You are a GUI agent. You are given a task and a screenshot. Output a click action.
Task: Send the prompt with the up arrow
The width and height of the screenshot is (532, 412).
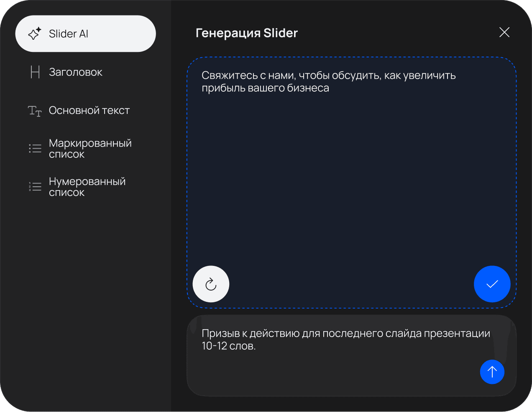[x=492, y=372]
